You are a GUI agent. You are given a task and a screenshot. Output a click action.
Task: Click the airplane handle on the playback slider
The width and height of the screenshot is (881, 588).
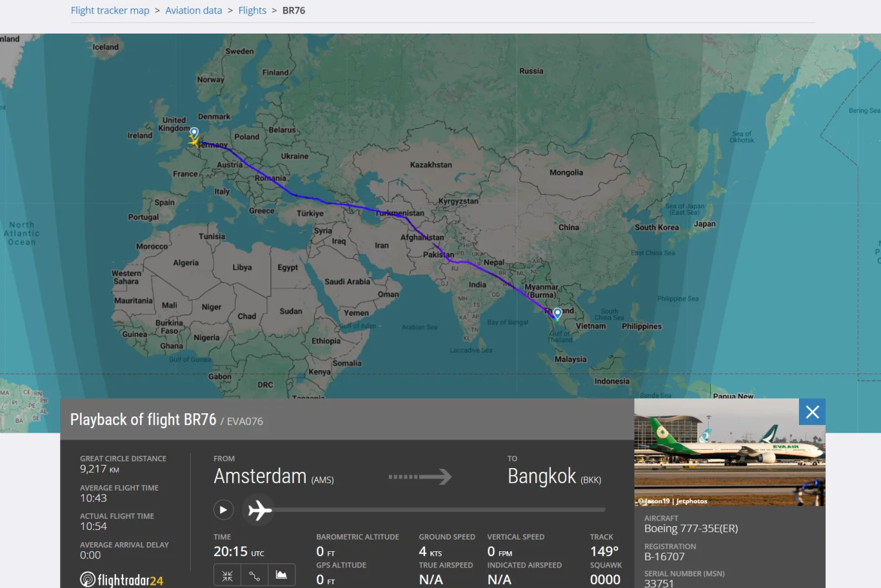259,510
